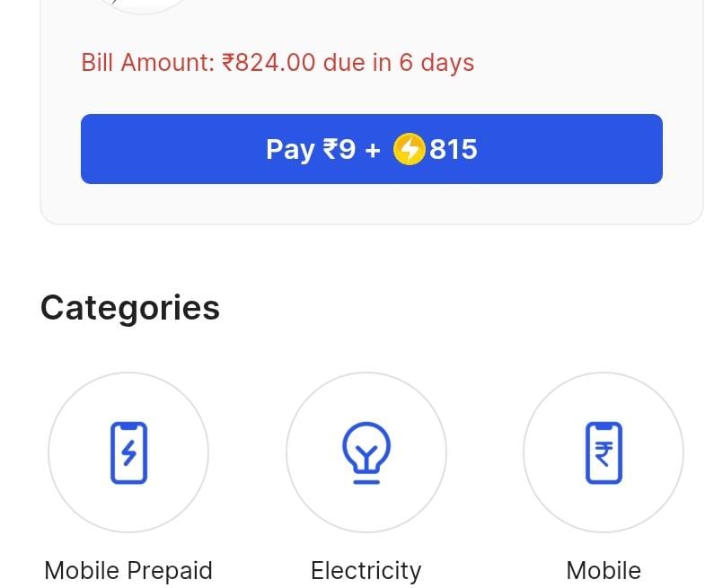
Task: Click the yellow lightning coin icon
Action: point(409,149)
